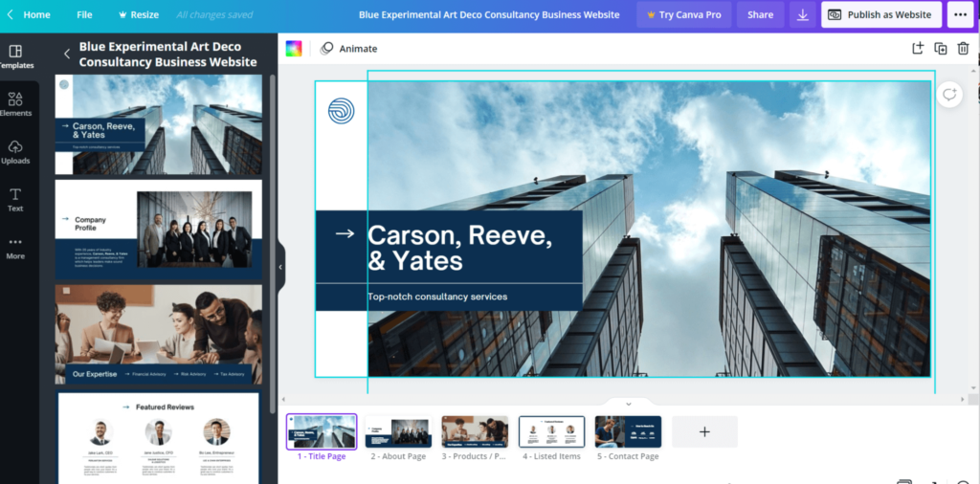Image resolution: width=980 pixels, height=484 pixels.
Task: Open the three-dots more options menu
Action: (960, 15)
